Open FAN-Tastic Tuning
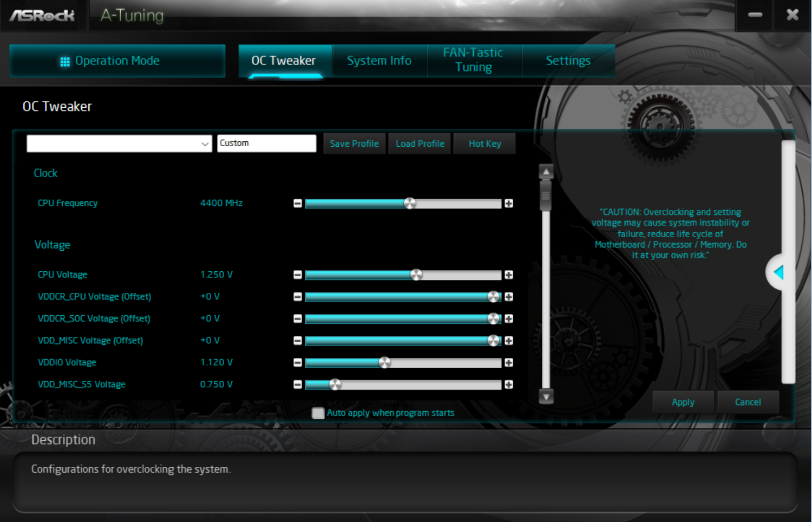The image size is (812, 522). (474, 60)
